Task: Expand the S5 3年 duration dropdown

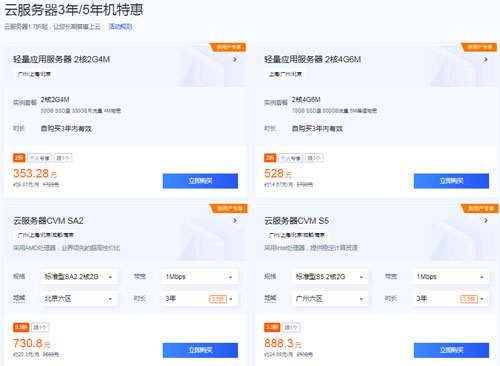Action: click(x=451, y=298)
